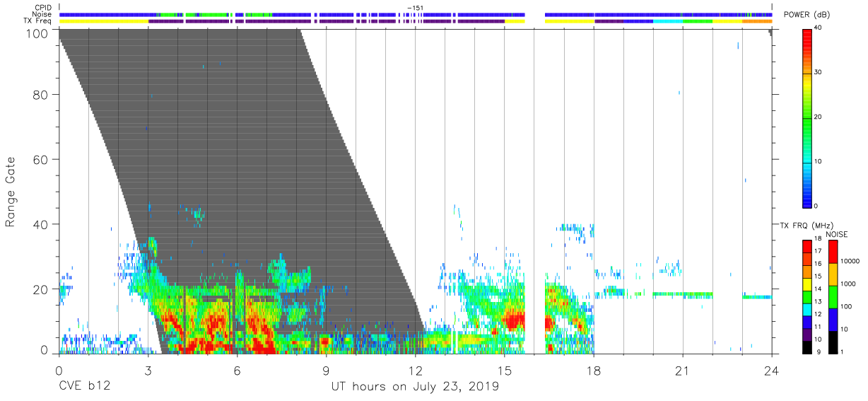The image size is (868, 401).
Task: Click the TX Freq indicator strip above the plot
Action: (416, 21)
